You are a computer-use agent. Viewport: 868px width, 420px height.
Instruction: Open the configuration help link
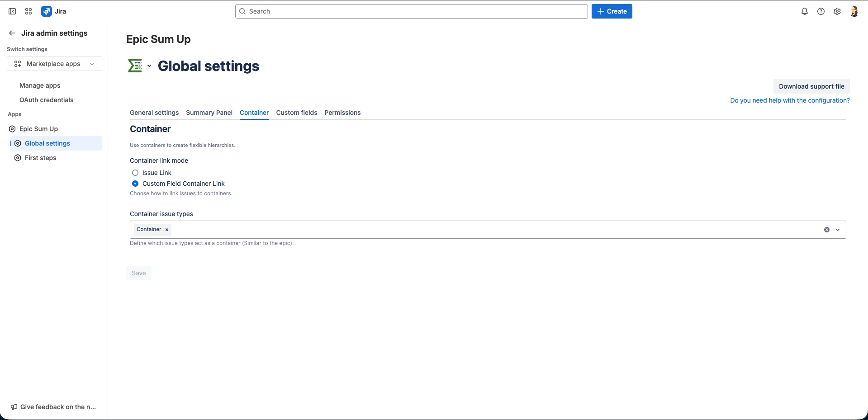coord(789,100)
